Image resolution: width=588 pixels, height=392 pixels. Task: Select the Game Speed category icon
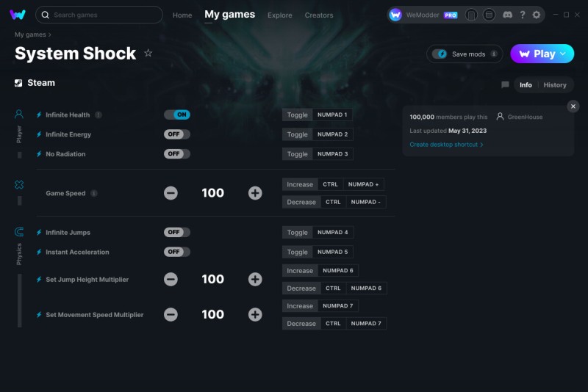(19, 184)
